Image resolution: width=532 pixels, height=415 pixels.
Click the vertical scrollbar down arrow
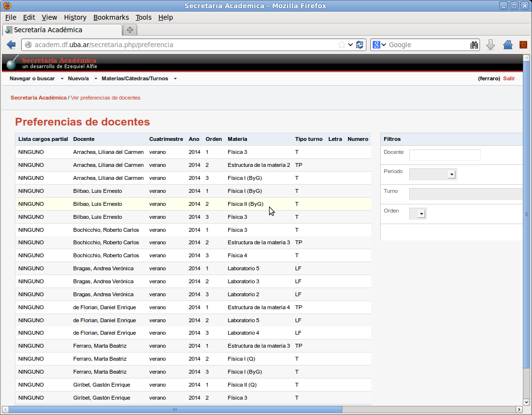526,402
